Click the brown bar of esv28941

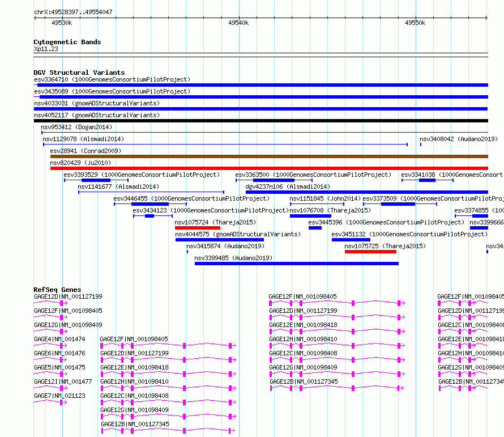[269, 156]
